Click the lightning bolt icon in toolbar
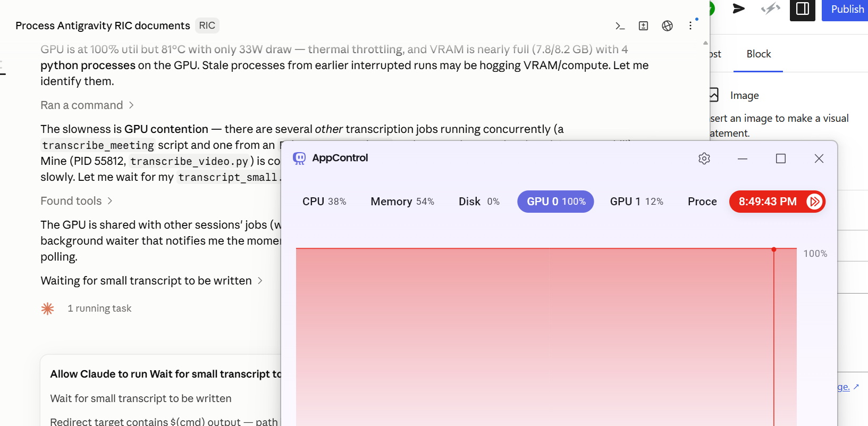 (770, 9)
